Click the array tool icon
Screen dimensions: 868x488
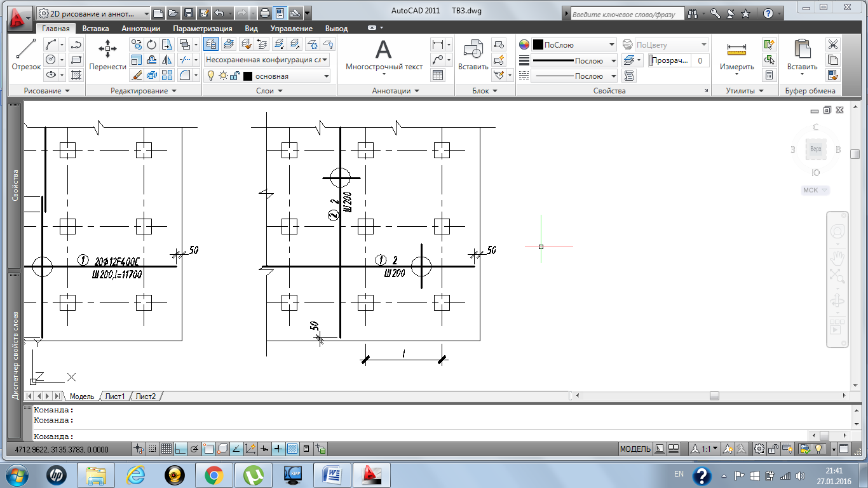click(167, 75)
